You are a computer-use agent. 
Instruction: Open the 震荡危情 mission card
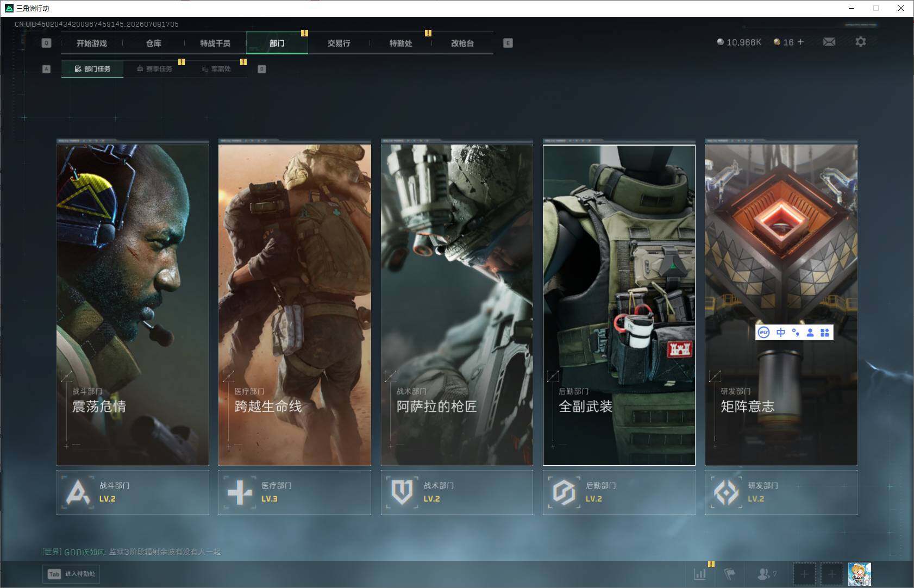[x=133, y=303]
